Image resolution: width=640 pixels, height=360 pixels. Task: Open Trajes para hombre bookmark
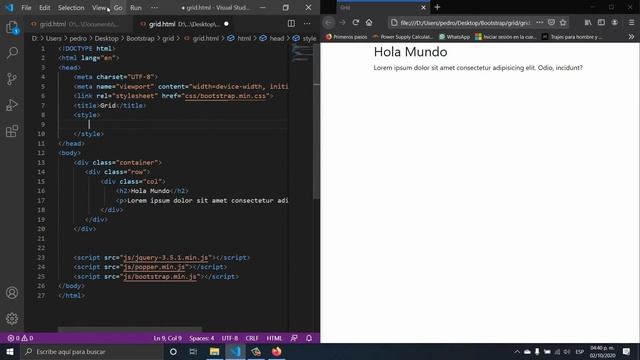572,37
